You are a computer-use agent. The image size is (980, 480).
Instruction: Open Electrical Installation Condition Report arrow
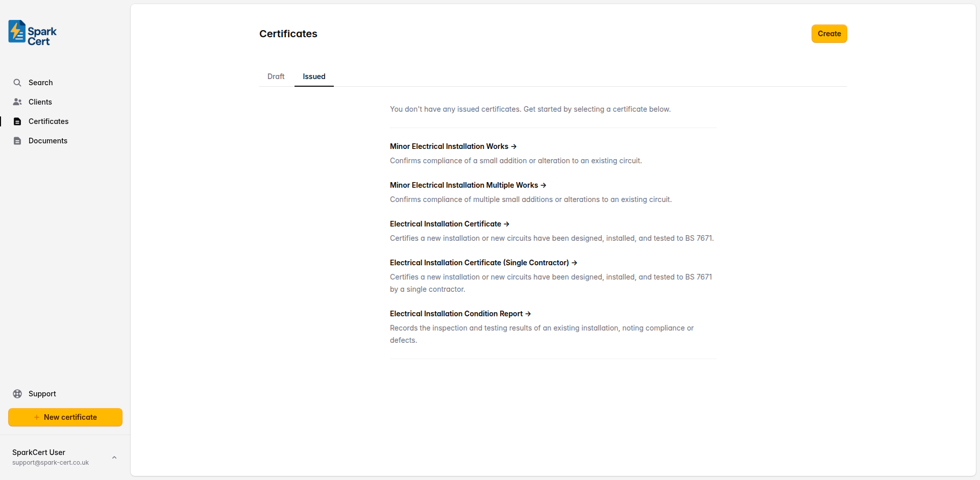[x=527, y=313]
